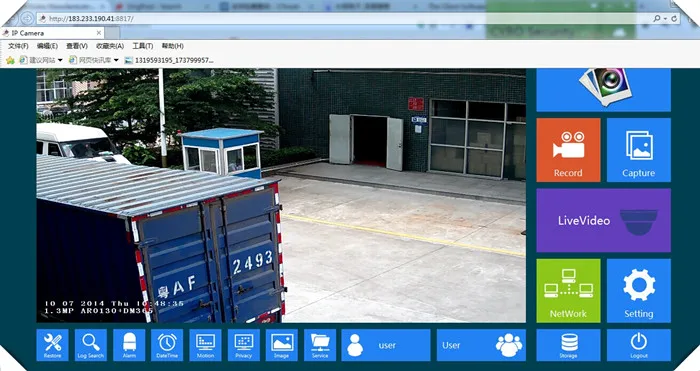The height and width of the screenshot is (371, 700).
Task: Open the Storage database tile
Action: [x=568, y=345]
